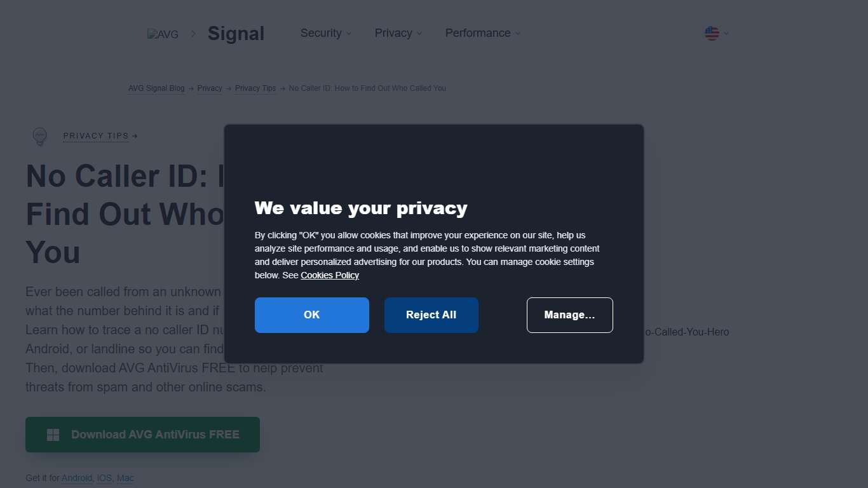Accept cookies with the OK button
868x488 pixels.
point(311,315)
